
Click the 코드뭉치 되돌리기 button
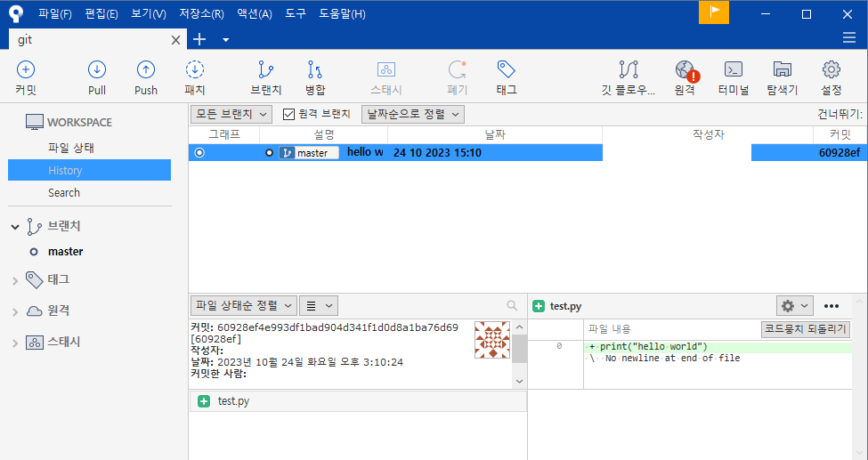(x=806, y=329)
